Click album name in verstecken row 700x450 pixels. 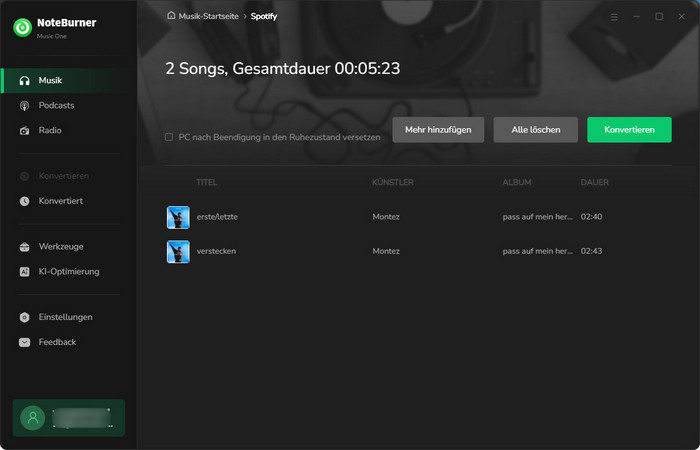click(538, 251)
